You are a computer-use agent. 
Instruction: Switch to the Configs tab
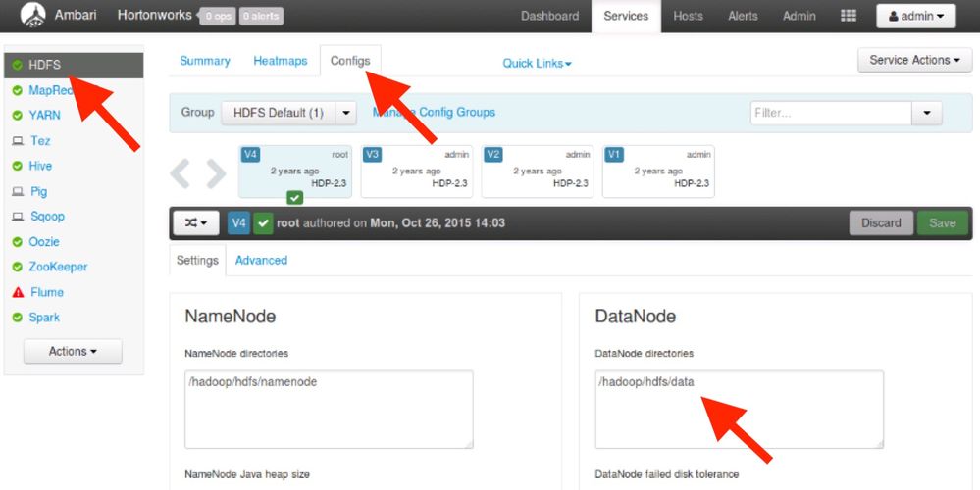(350, 61)
